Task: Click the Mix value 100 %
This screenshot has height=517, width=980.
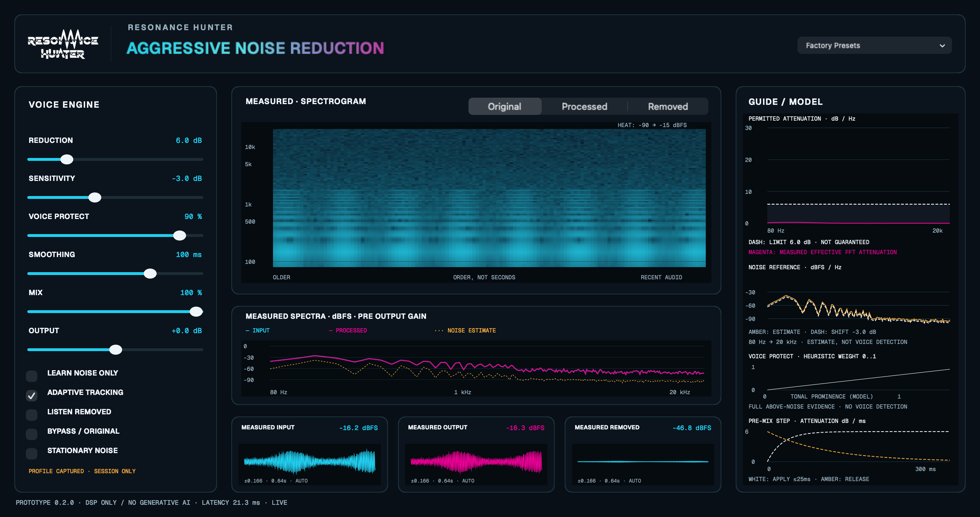Action: [191, 292]
